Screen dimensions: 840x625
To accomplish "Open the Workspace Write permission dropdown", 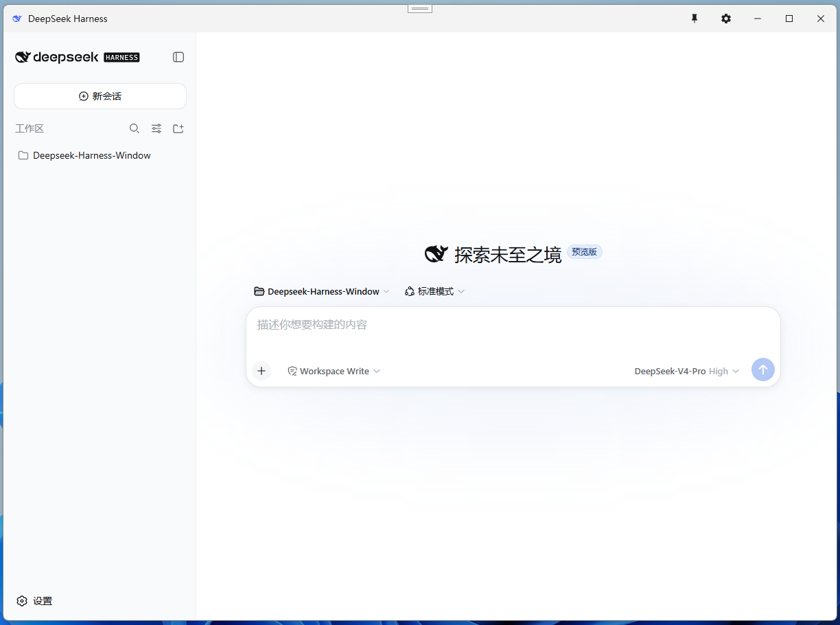I will click(x=334, y=371).
